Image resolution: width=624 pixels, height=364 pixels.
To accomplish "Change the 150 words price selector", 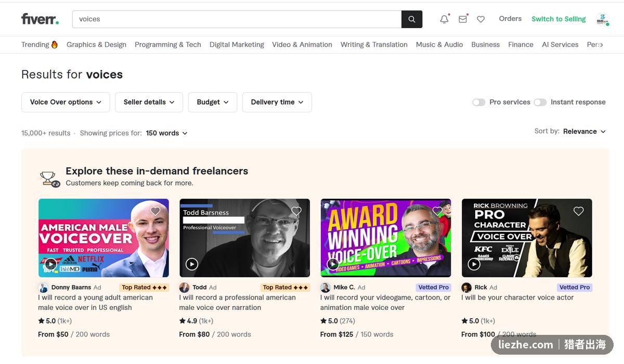I will click(x=166, y=133).
